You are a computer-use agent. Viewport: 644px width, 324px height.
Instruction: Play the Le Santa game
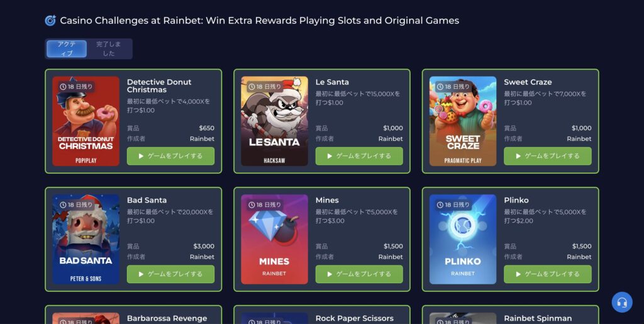coord(359,156)
